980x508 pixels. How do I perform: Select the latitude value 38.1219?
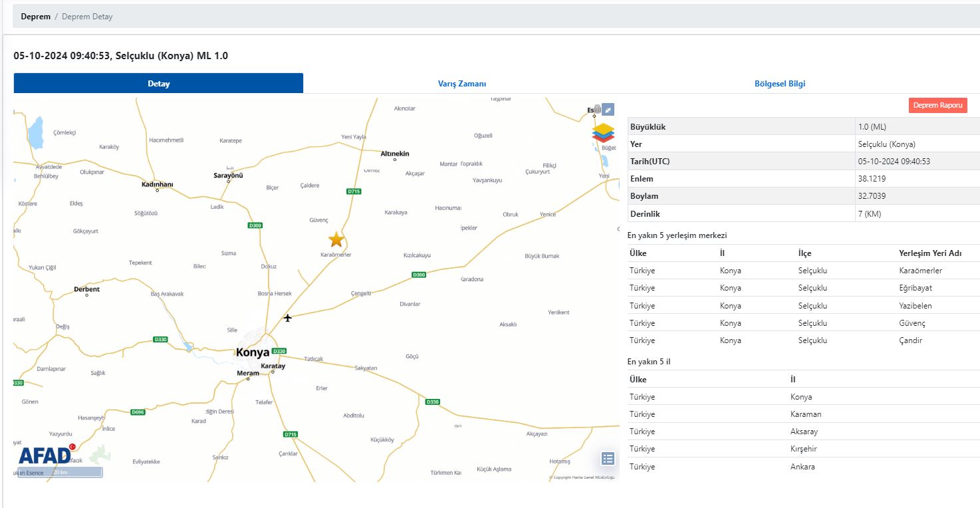click(872, 179)
